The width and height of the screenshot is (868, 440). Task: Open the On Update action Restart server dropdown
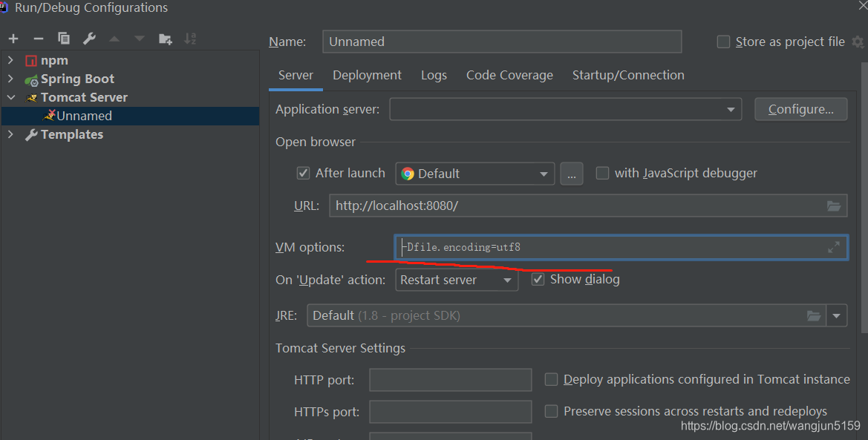click(457, 280)
